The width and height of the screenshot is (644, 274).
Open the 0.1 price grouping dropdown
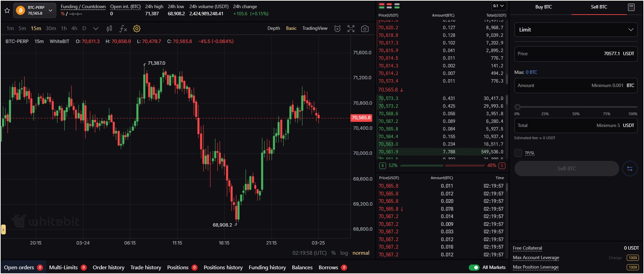point(499,6)
